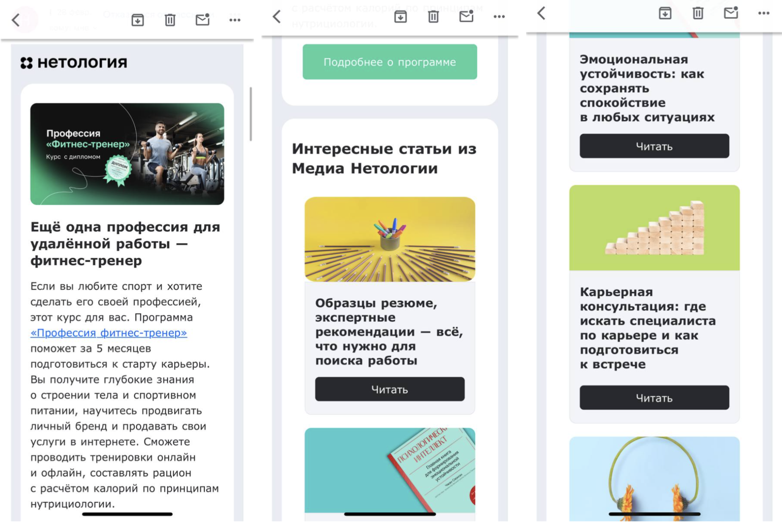This screenshot has height=532, width=782.
Task: Go back from the 'Интересные статьи' screen
Action: click(277, 17)
